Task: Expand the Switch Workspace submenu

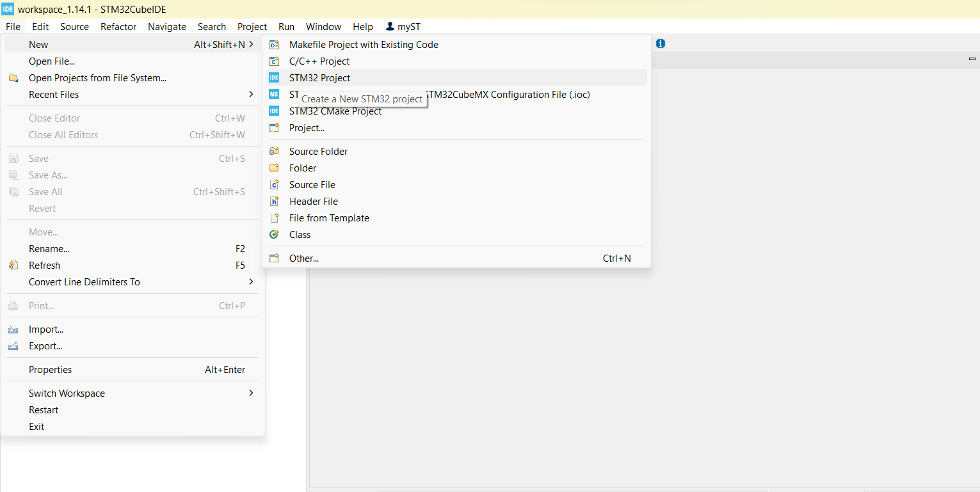Action: coord(252,393)
